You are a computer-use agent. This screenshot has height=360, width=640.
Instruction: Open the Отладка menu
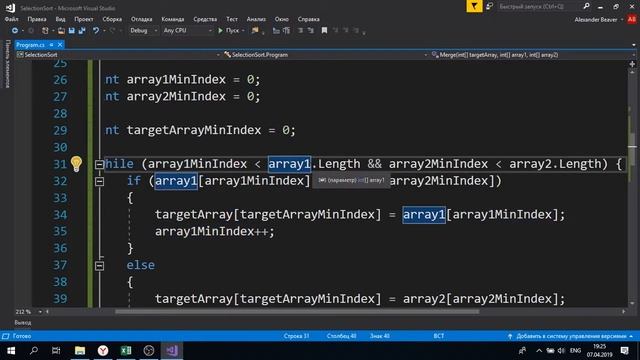coord(141,19)
